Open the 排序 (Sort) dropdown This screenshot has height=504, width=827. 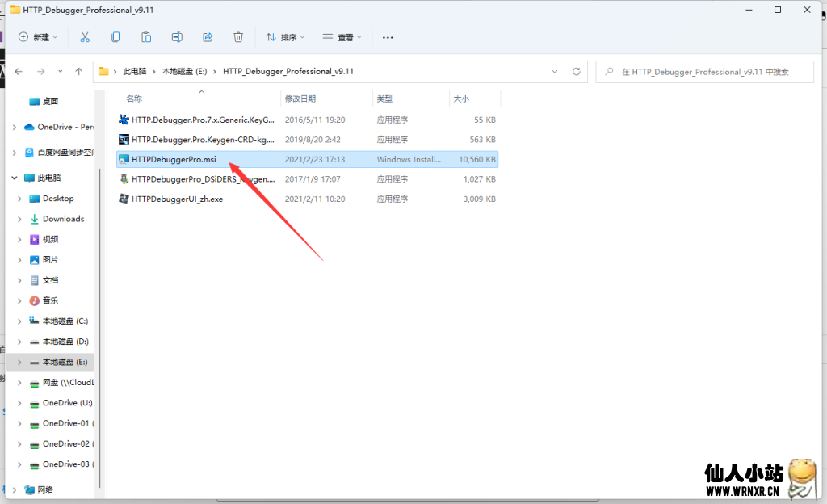pyautogui.click(x=285, y=37)
